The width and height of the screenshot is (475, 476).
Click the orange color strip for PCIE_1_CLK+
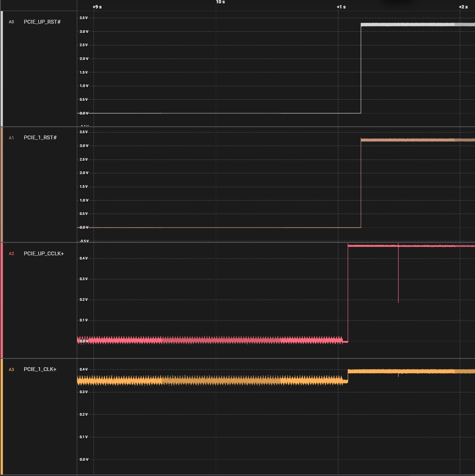coord(2,416)
